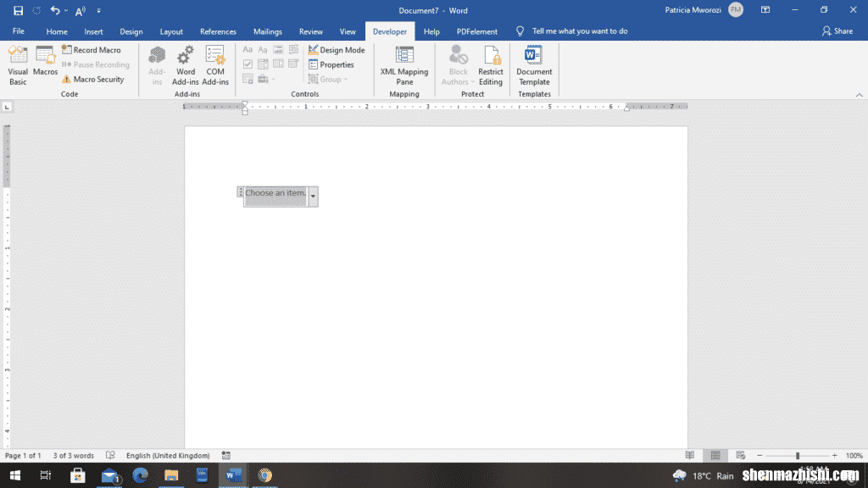The width and height of the screenshot is (868, 488).
Task: Click the proofing check icon
Action: tap(110, 455)
